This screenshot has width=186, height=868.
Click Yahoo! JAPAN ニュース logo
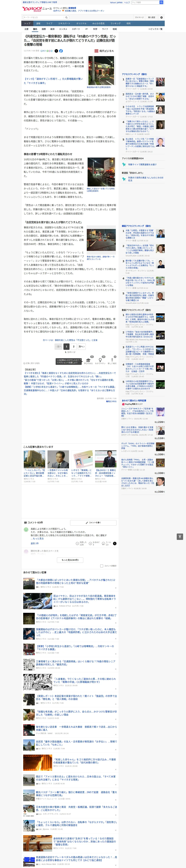(x=37, y=9)
